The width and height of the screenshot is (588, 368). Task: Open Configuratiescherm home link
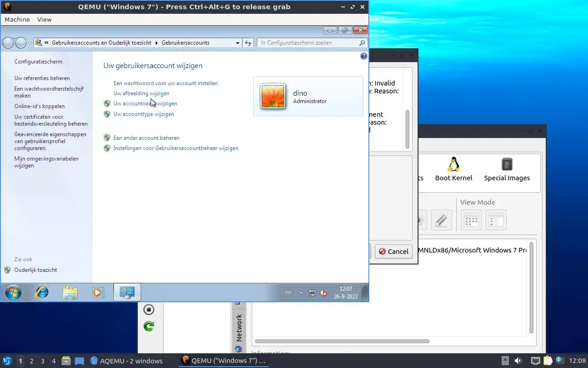coord(38,62)
